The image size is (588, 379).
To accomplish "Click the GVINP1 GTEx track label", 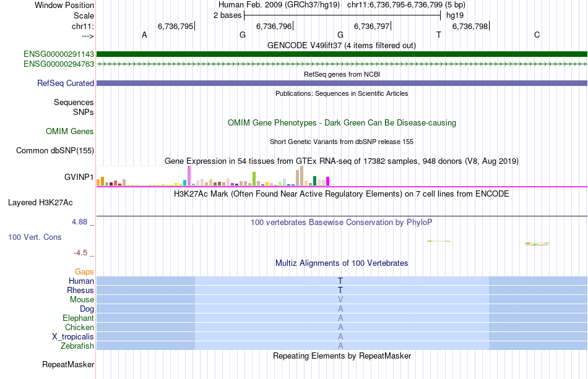I will pyautogui.click(x=79, y=177).
